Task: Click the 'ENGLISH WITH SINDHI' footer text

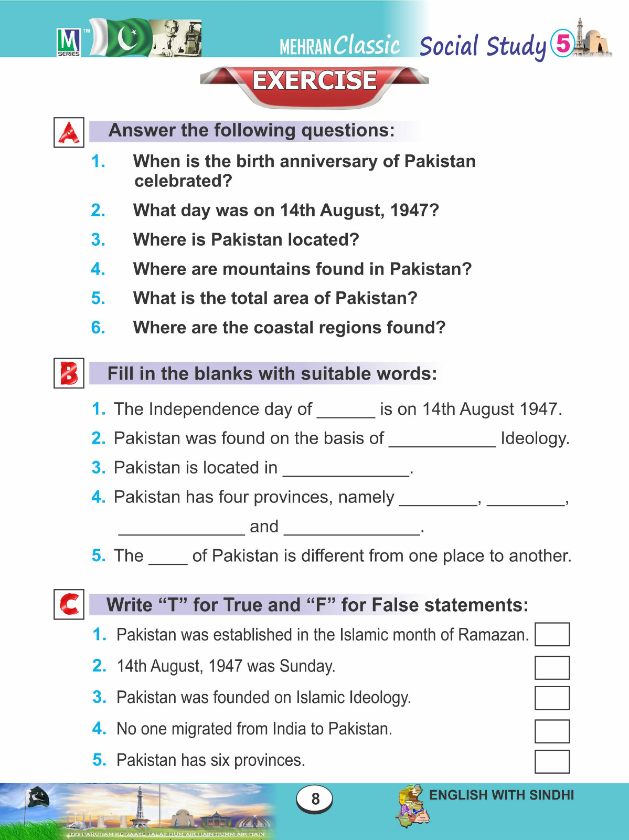Action: tap(501, 795)
